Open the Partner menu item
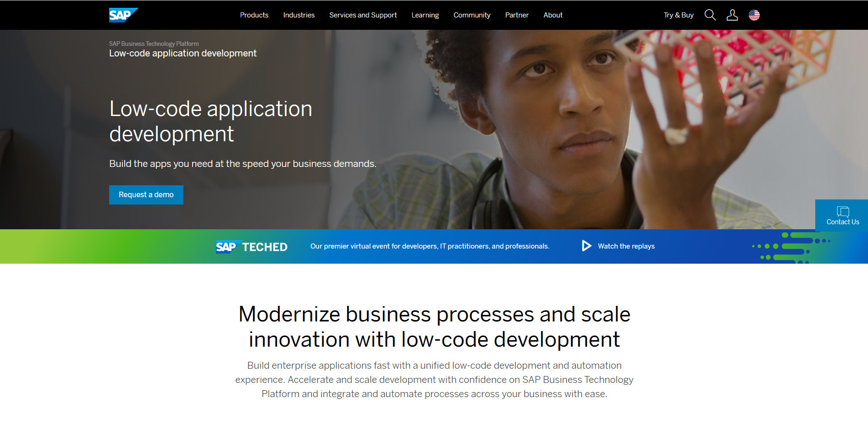The image size is (868, 426). [x=517, y=15]
